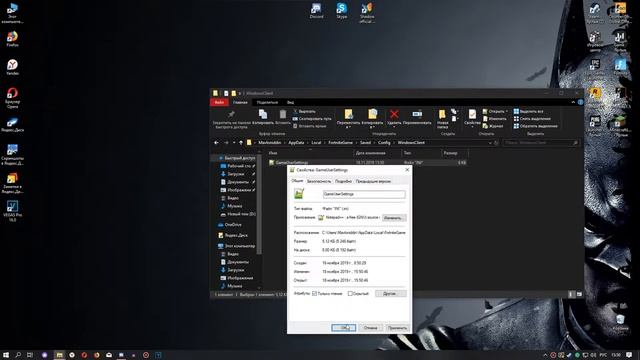The width and height of the screenshot is (640, 360).
Task: Click Other (Другие) attributes button
Action: (390, 293)
